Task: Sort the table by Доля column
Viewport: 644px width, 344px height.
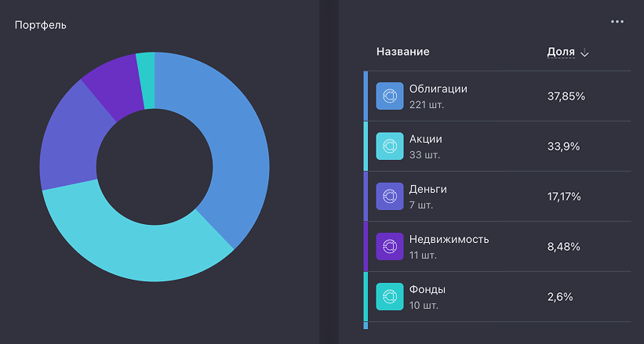Action: point(561,52)
